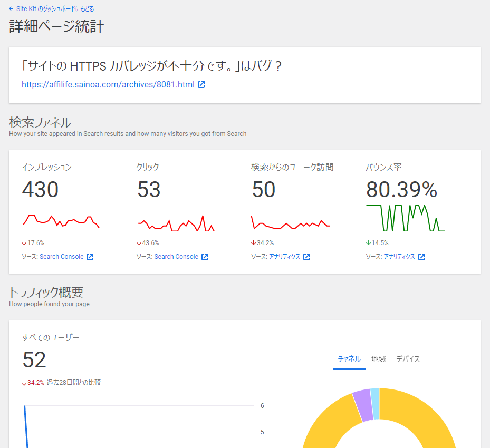Click the red 34.2% under すべてのユーザー
The image size is (490, 448).
pyautogui.click(x=33, y=383)
